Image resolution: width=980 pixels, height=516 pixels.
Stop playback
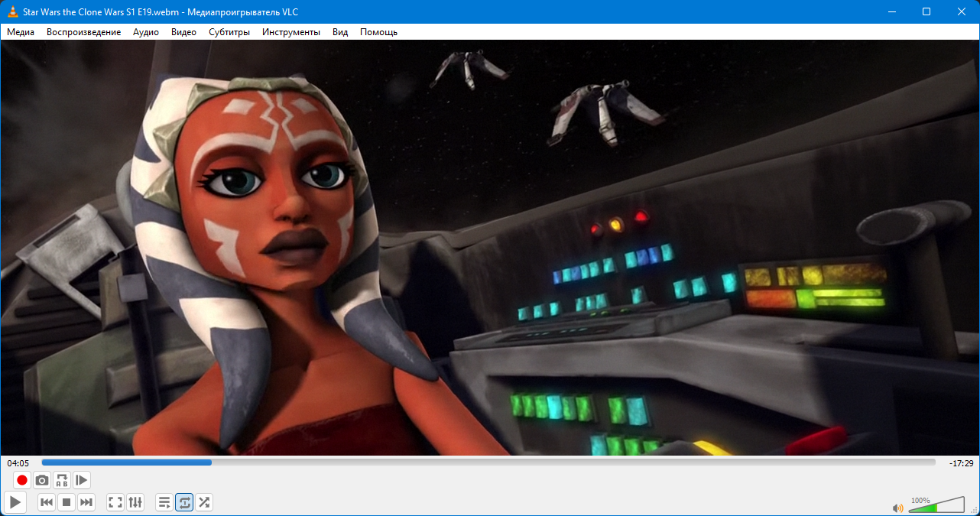point(67,502)
